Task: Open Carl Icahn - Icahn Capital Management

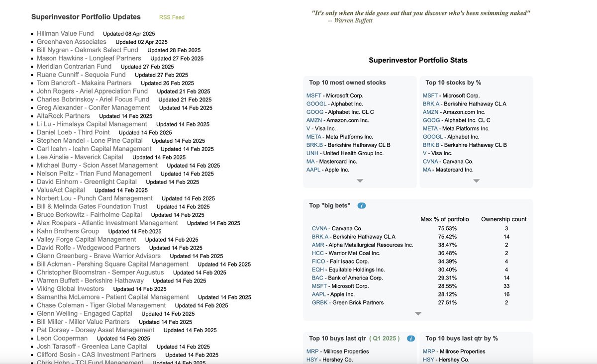Action: coord(94,149)
